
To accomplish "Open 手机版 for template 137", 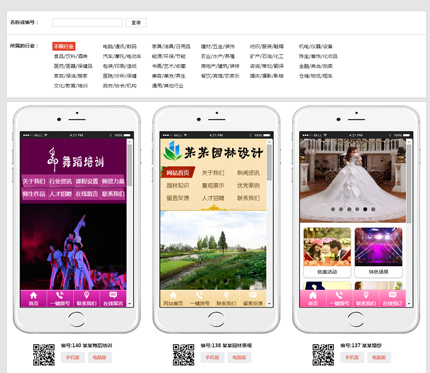I will [352, 357].
